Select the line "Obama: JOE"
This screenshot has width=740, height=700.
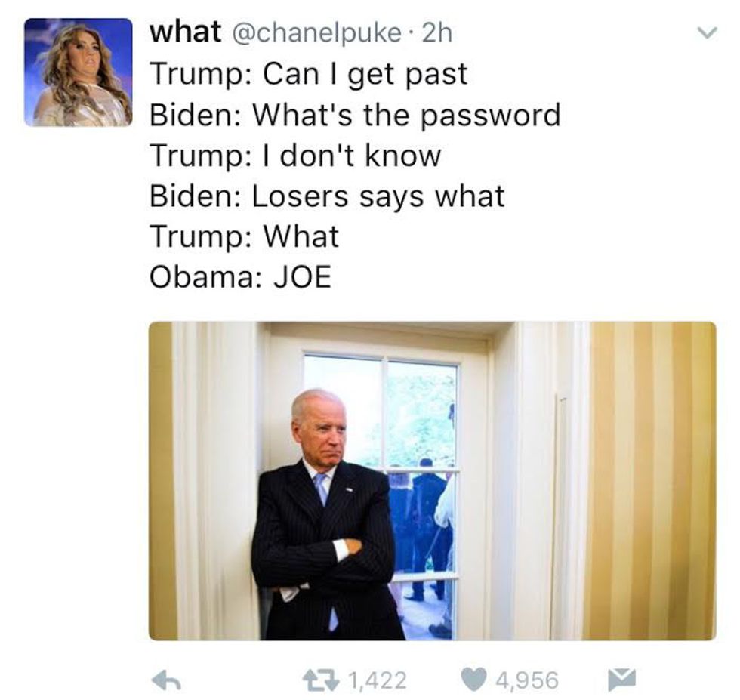coord(240,276)
